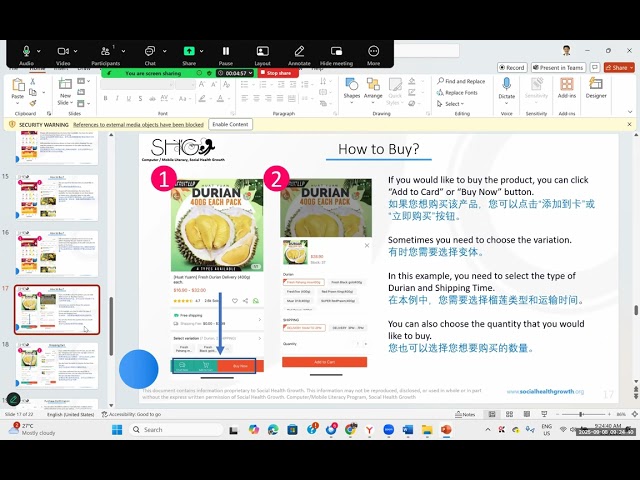Mute audio with the Zoom microphone icon
This screenshot has width=640, height=480.
coord(26,51)
